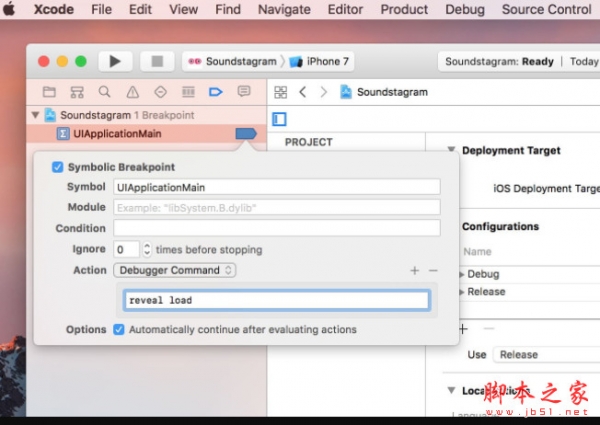Add a configuration with the plus button
600x425 pixels.
coord(463,329)
